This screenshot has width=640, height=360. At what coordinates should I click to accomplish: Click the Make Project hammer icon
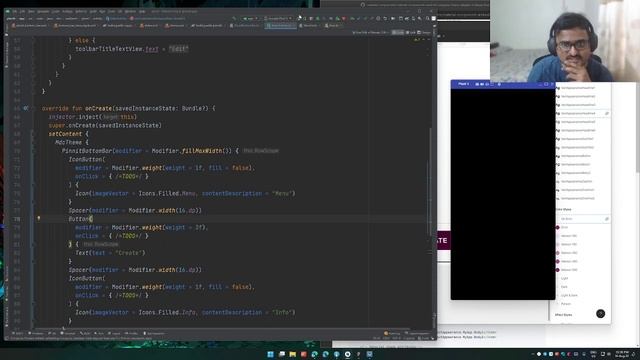tap(234, 18)
